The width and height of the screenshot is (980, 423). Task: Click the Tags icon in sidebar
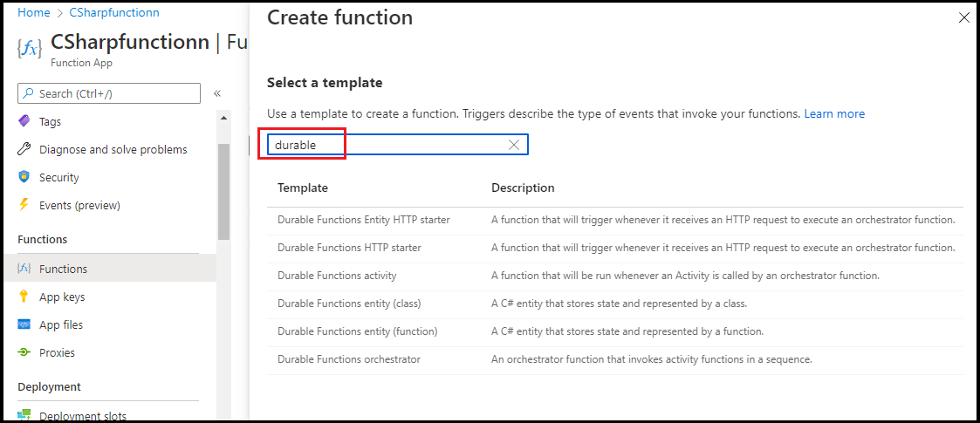coord(24,121)
